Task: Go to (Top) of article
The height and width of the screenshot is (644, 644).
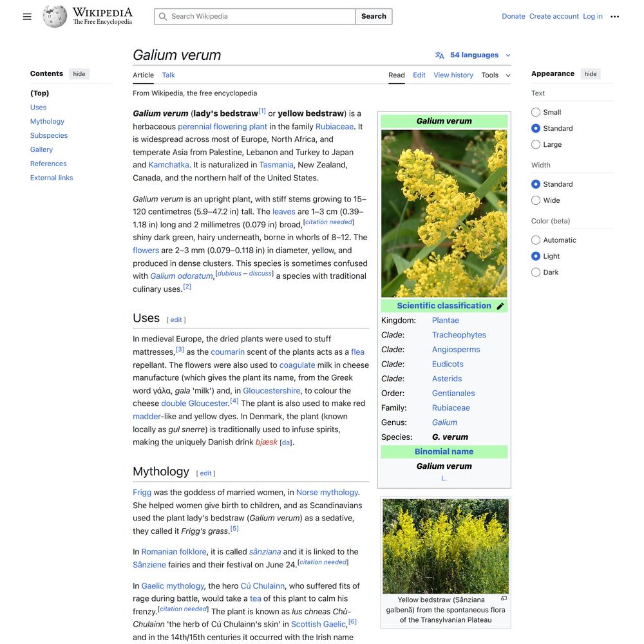Action: tap(39, 93)
